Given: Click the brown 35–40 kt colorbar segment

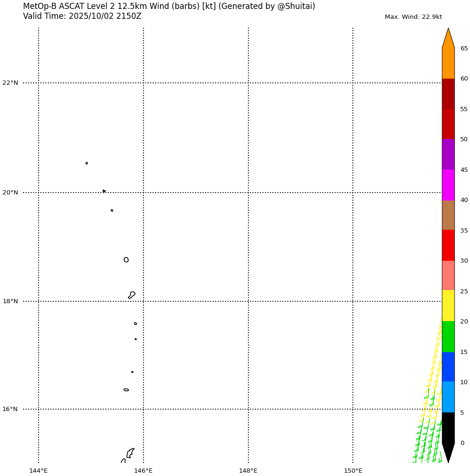Looking at the screenshot, I should pos(448,215).
